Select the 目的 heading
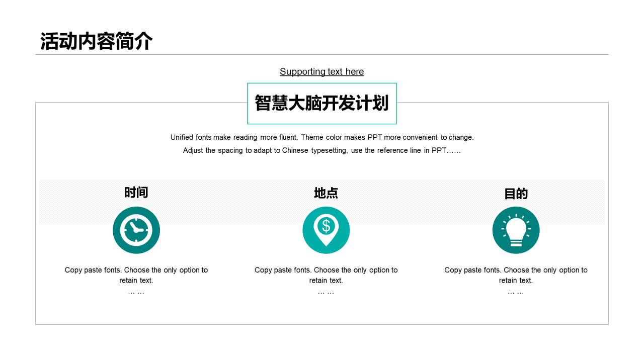 tap(516, 194)
